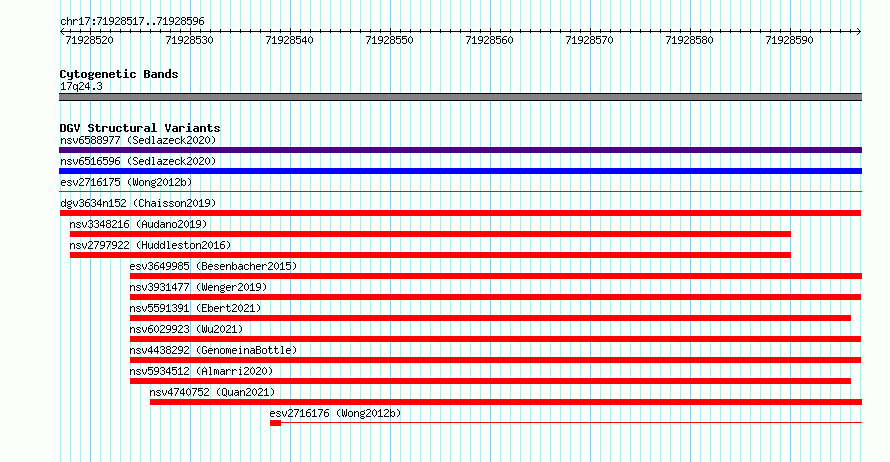The width and height of the screenshot is (890, 462).
Task: Click the nsv6516596 (Sedlazeck2020) label
Action: point(138,161)
